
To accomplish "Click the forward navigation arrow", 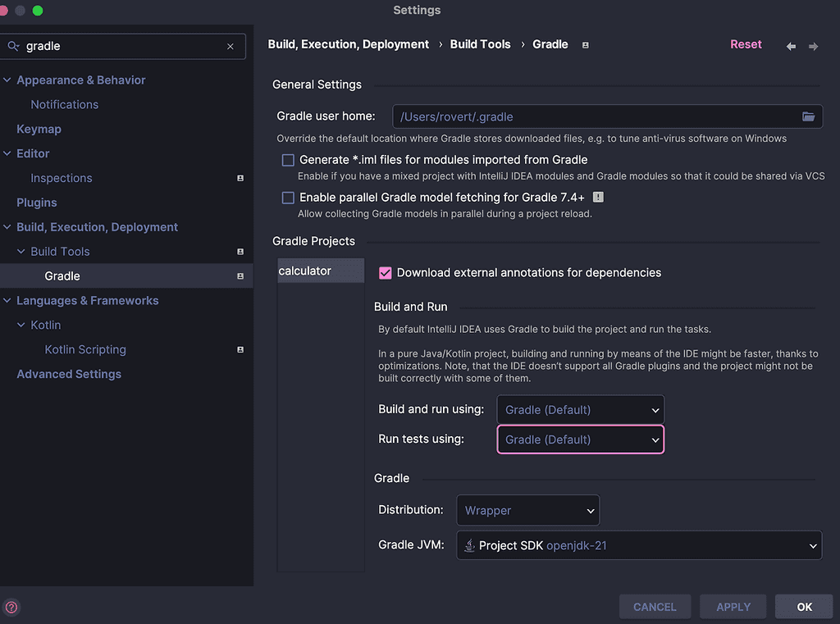I will tap(813, 46).
